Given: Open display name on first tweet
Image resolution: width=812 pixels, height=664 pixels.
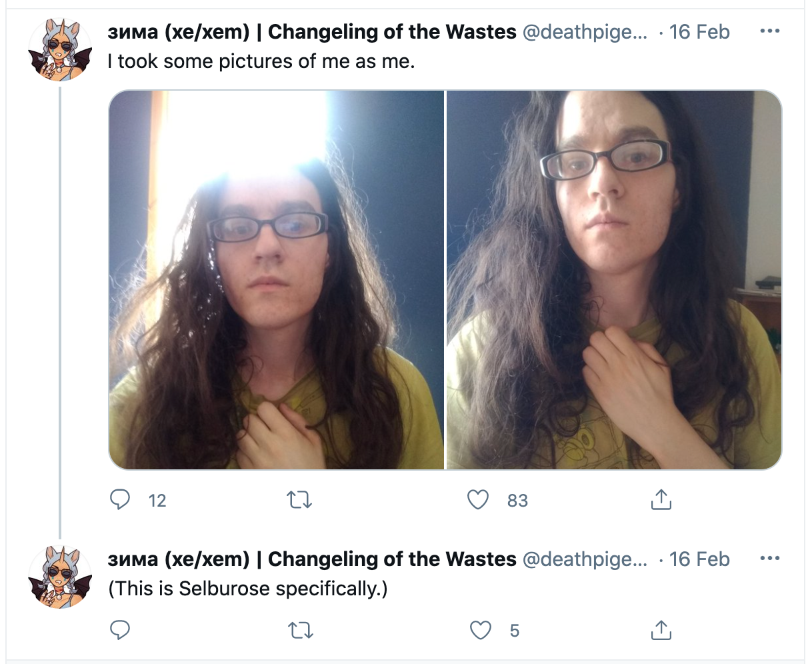Looking at the screenshot, I should [312, 31].
